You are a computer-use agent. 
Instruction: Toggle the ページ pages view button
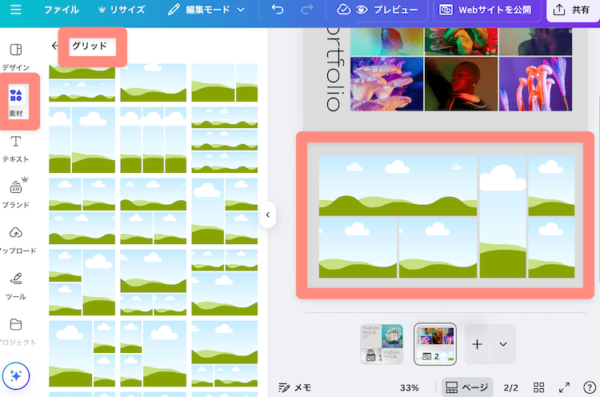467,387
